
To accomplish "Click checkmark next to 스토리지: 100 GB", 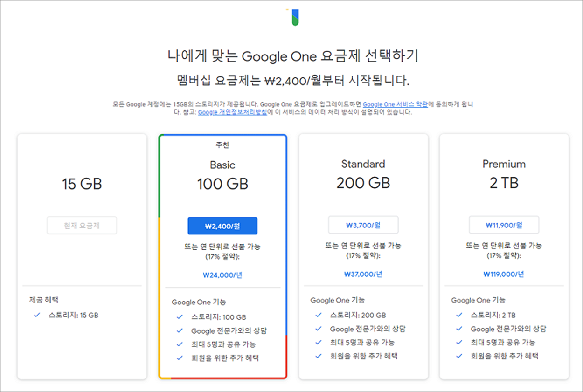I will click(x=180, y=317).
